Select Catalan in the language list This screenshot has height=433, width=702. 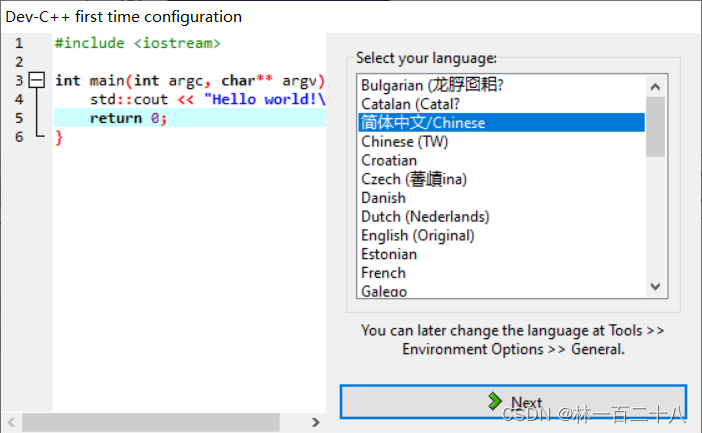coord(501,104)
